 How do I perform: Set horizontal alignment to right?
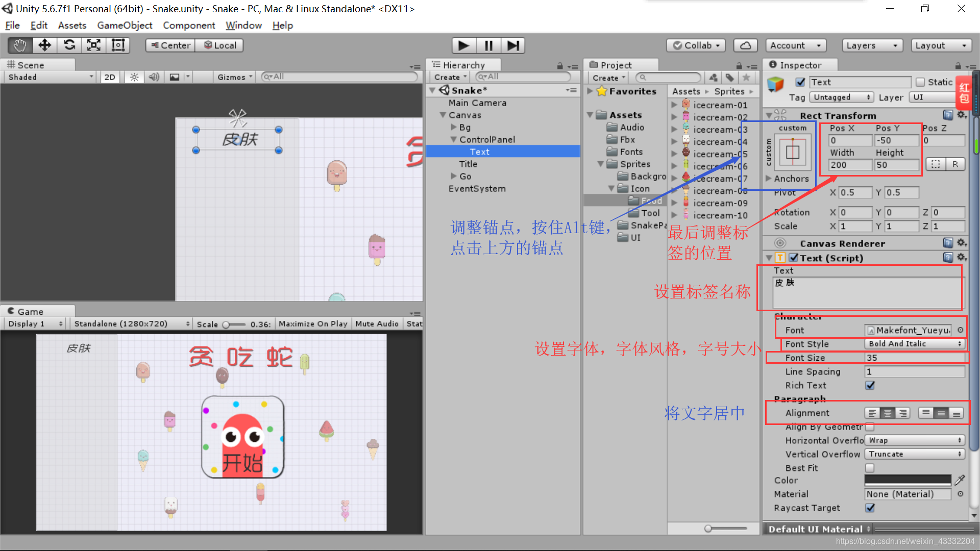click(x=903, y=413)
